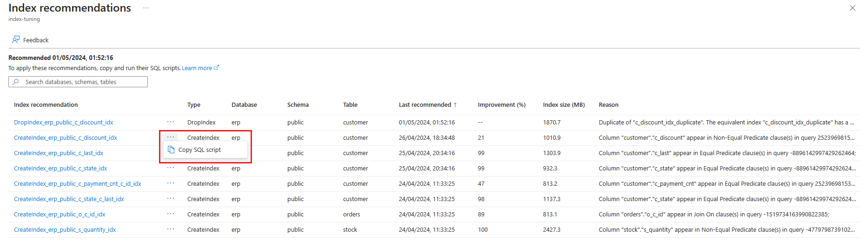The height and width of the screenshot is (241, 868).
Task: Select the orders table cell
Action: (x=351, y=215)
